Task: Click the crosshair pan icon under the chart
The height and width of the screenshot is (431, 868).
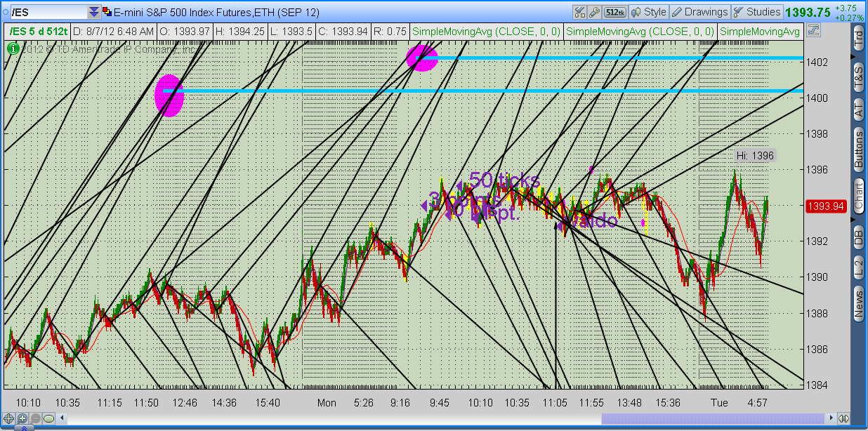Action: click(8, 418)
